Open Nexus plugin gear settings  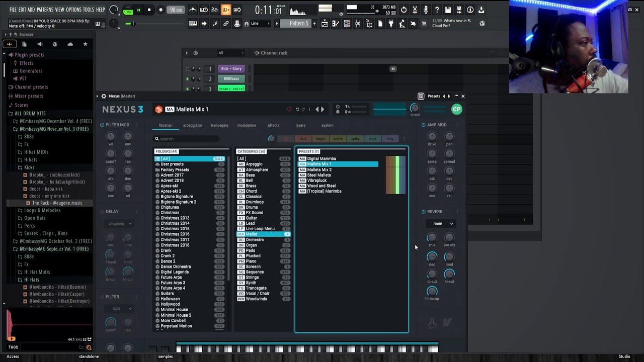[104, 96]
